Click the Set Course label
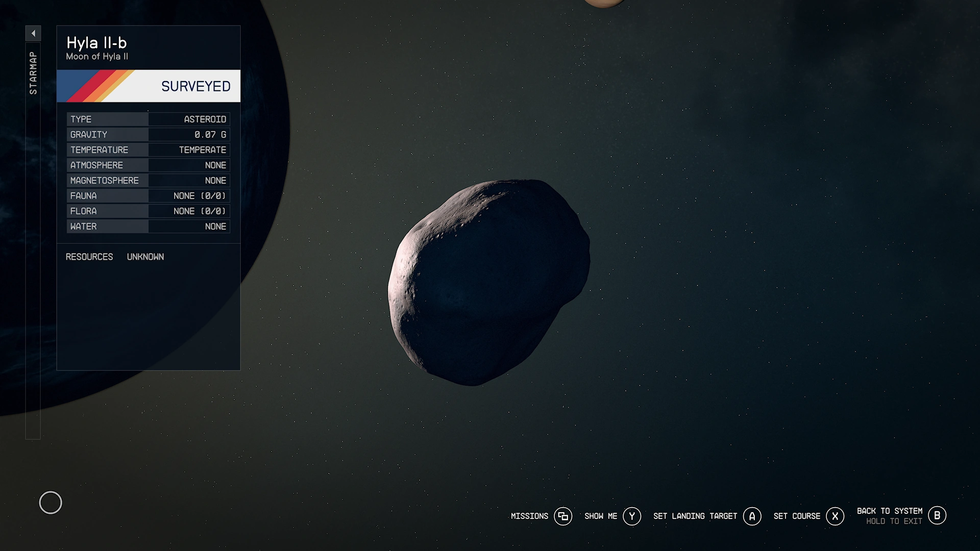 tap(796, 516)
